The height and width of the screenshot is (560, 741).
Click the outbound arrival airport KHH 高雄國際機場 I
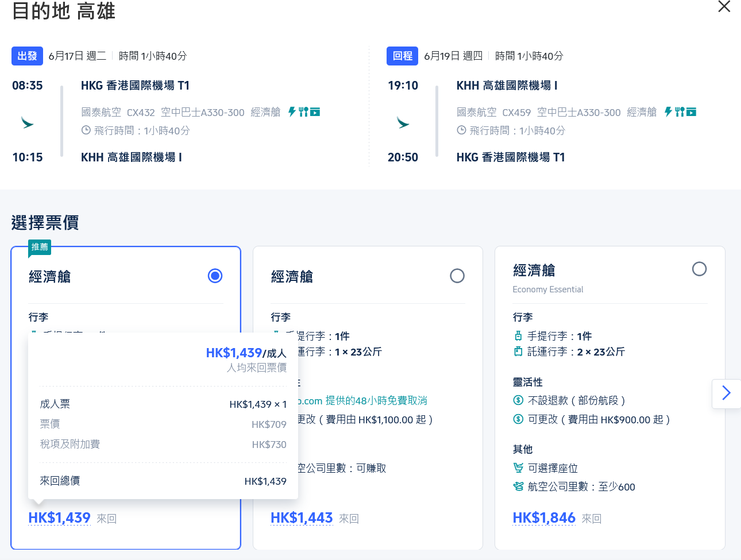[132, 157]
